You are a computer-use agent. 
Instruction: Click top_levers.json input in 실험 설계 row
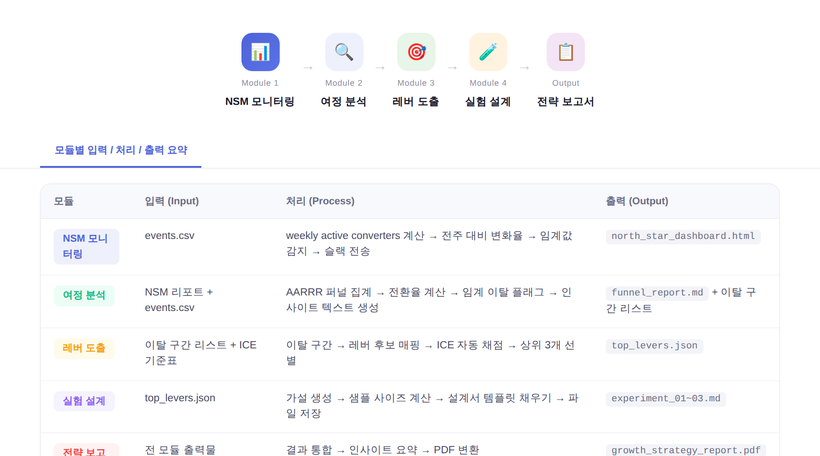[x=180, y=398]
